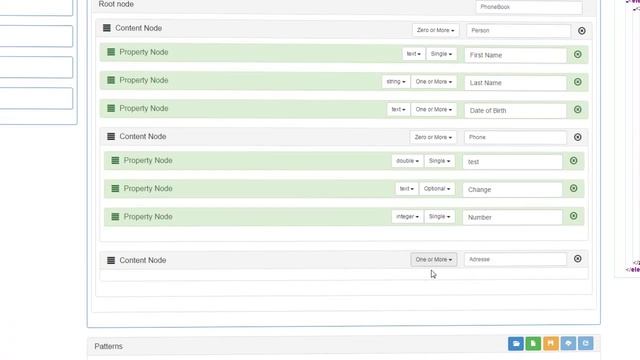640x360 pixels.
Task: Click the test property node handle icon
Action: point(115,160)
